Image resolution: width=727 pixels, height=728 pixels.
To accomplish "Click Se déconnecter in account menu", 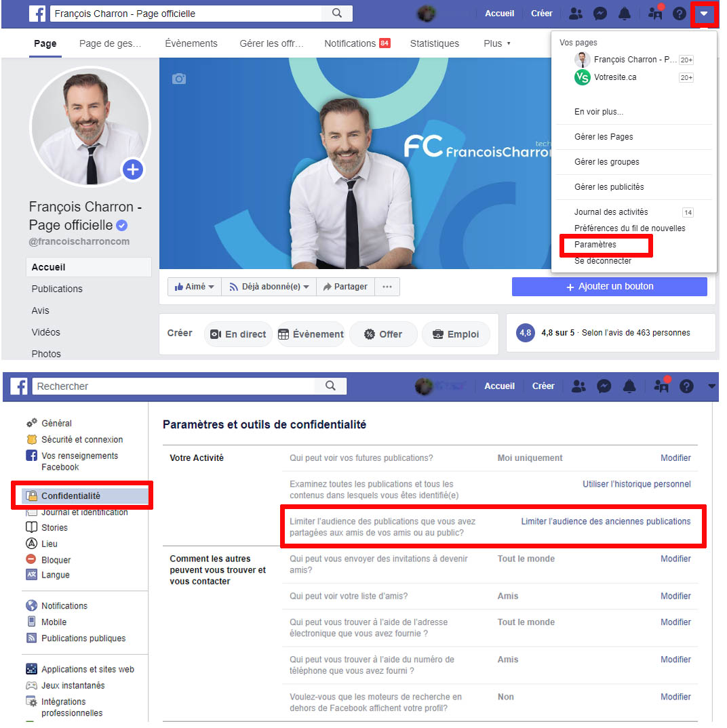I will point(602,260).
